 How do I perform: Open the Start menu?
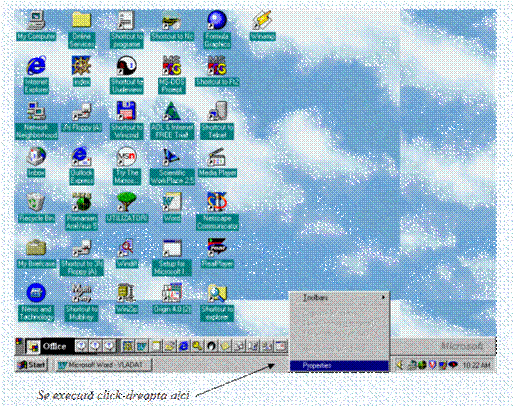click(32, 365)
